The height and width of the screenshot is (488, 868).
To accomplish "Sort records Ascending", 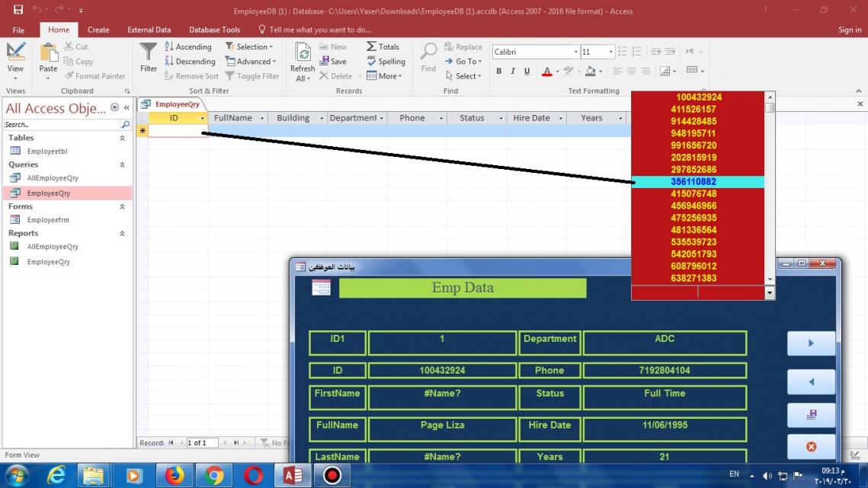I will point(188,47).
